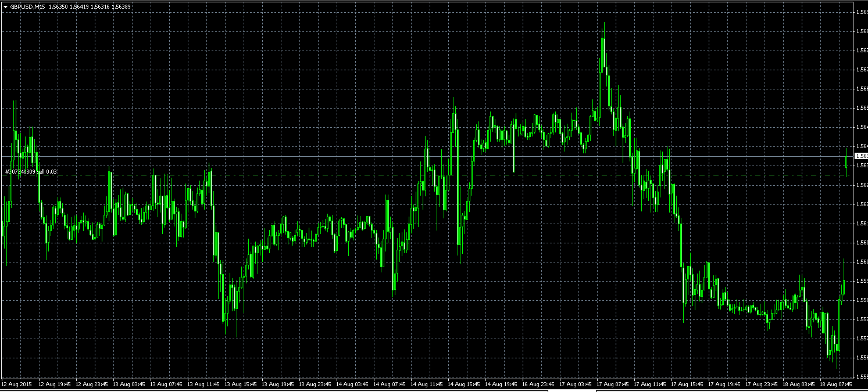868x392 pixels.
Task: Click the GBPUSD,M15 chart title
Action: 28,6
